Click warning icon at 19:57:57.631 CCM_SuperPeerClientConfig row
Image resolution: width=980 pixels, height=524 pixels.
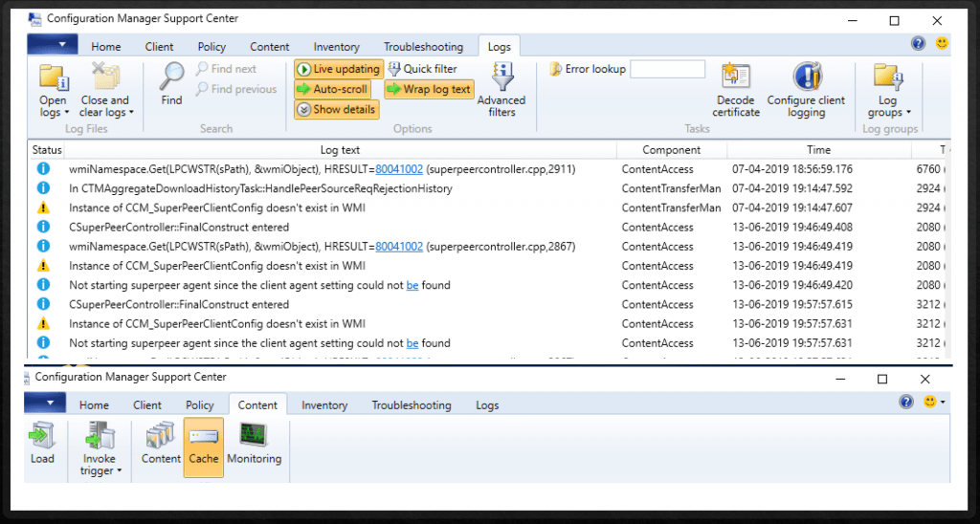pyautogui.click(x=42, y=324)
